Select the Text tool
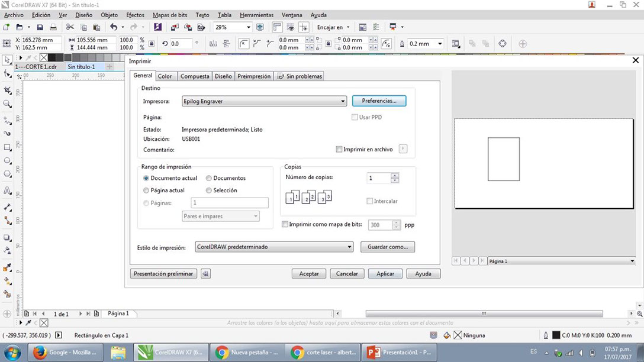 (x=7, y=191)
